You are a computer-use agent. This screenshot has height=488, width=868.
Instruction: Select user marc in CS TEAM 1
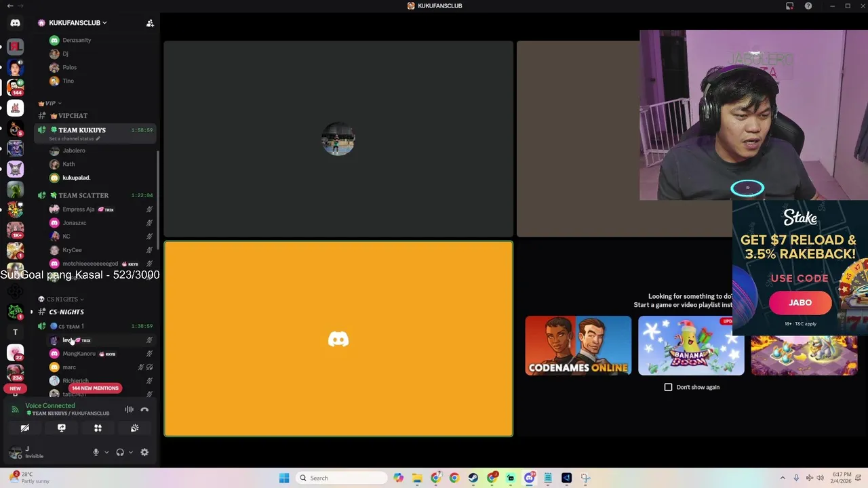tap(102, 367)
